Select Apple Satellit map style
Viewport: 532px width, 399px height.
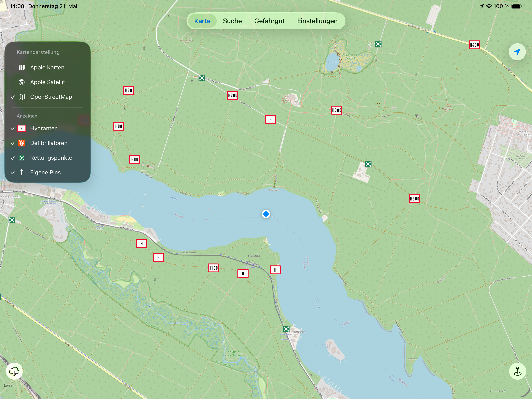pos(47,82)
